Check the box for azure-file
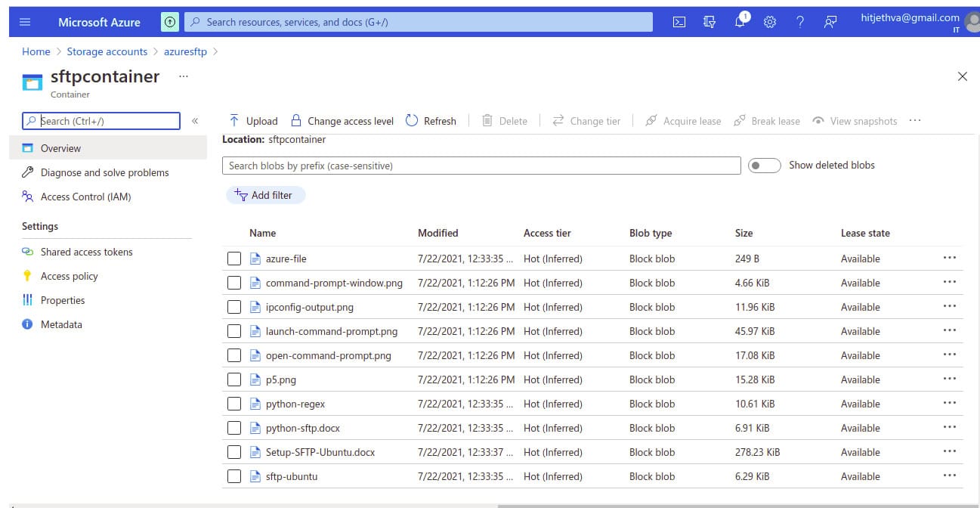Image resolution: width=980 pixels, height=508 pixels. tap(234, 259)
